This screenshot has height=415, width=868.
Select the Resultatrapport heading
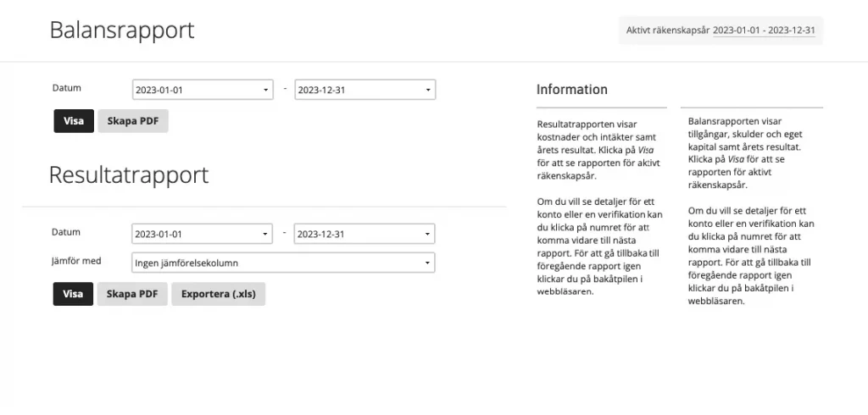point(129,174)
